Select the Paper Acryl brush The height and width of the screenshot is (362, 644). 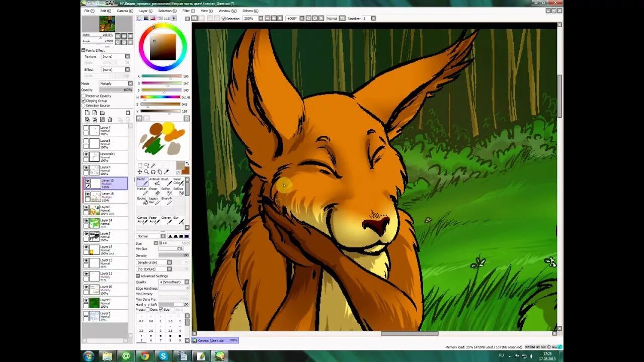[x=154, y=220]
